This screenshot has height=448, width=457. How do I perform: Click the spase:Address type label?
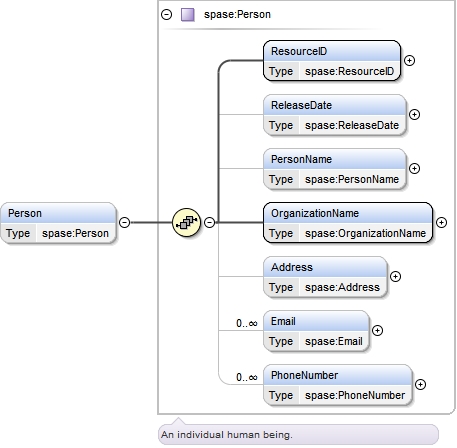click(x=342, y=287)
